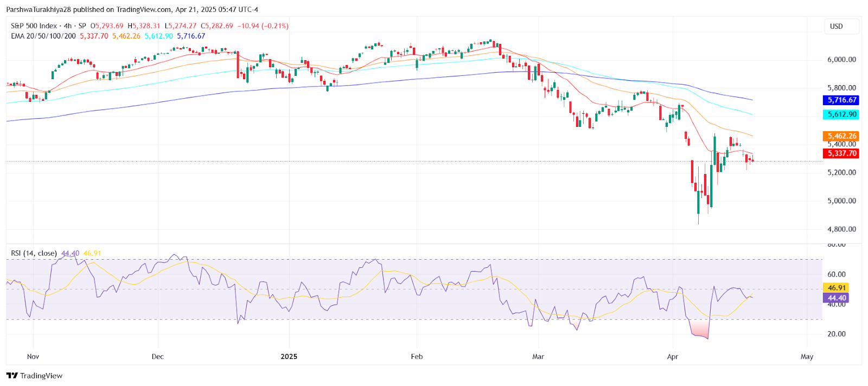Click the 5,000.00 price scale label
Viewport: 868px width, 386px height.
[x=841, y=201]
